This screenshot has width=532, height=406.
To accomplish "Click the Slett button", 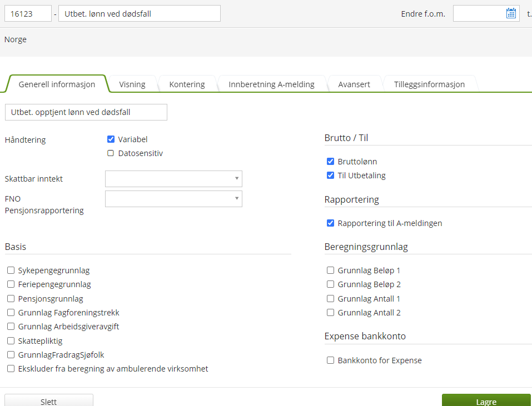I will (x=49, y=400).
